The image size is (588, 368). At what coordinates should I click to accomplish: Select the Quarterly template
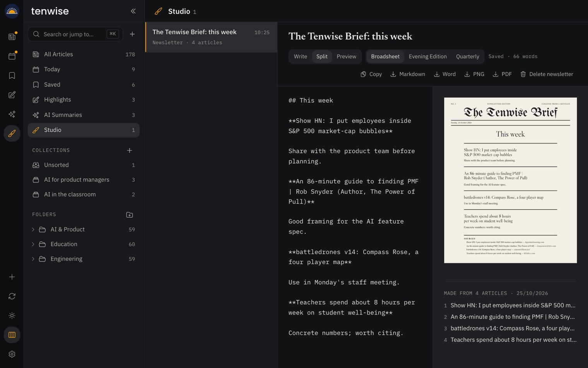(467, 57)
